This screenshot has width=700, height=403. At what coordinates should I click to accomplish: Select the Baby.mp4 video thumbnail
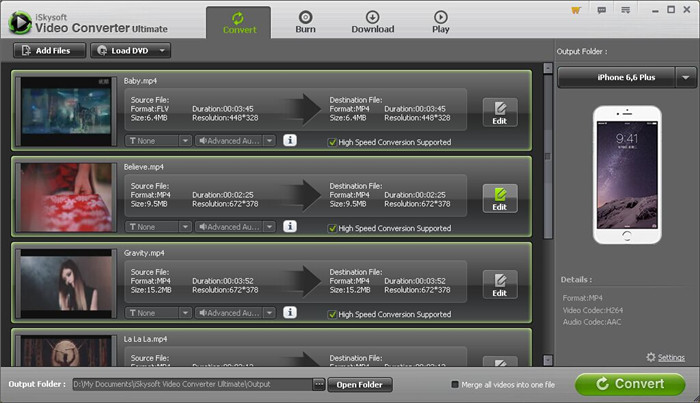point(66,112)
